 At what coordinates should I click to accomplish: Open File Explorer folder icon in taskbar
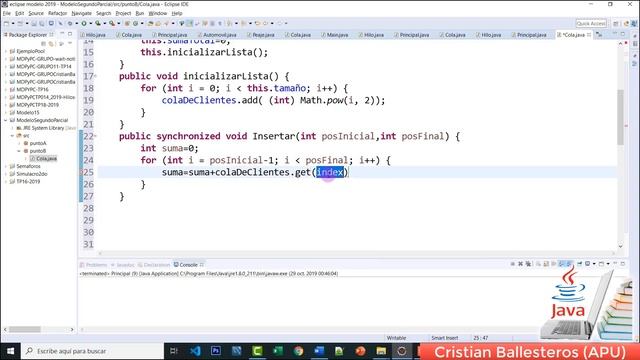tap(381, 351)
